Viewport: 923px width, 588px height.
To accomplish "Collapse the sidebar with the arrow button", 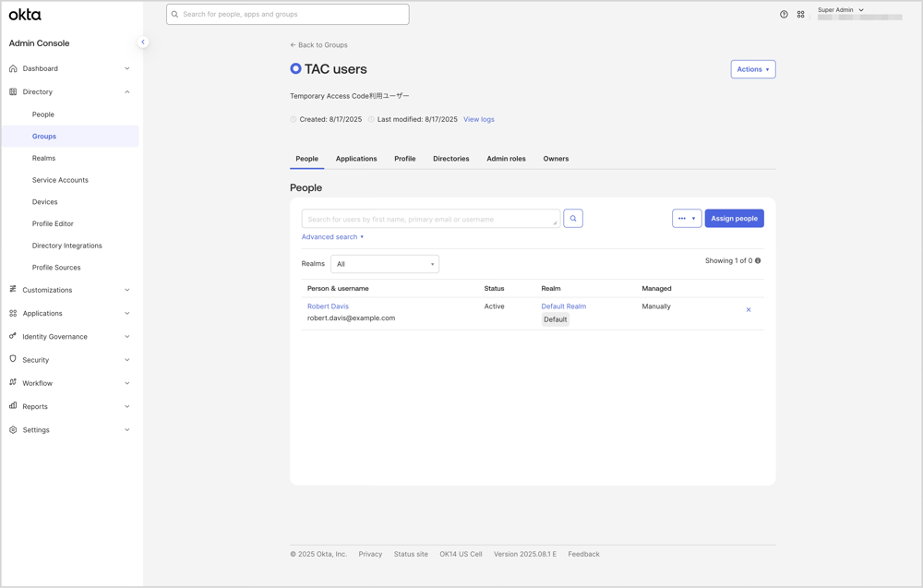I will 142,42.
